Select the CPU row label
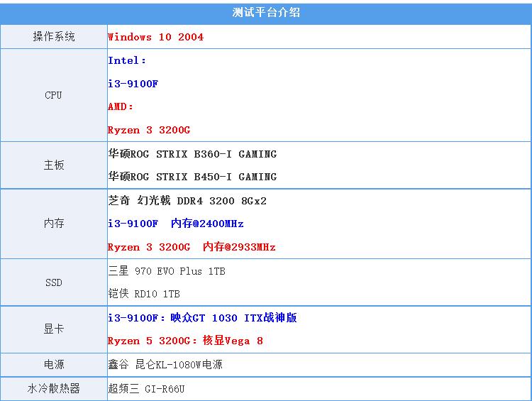 click(53, 95)
